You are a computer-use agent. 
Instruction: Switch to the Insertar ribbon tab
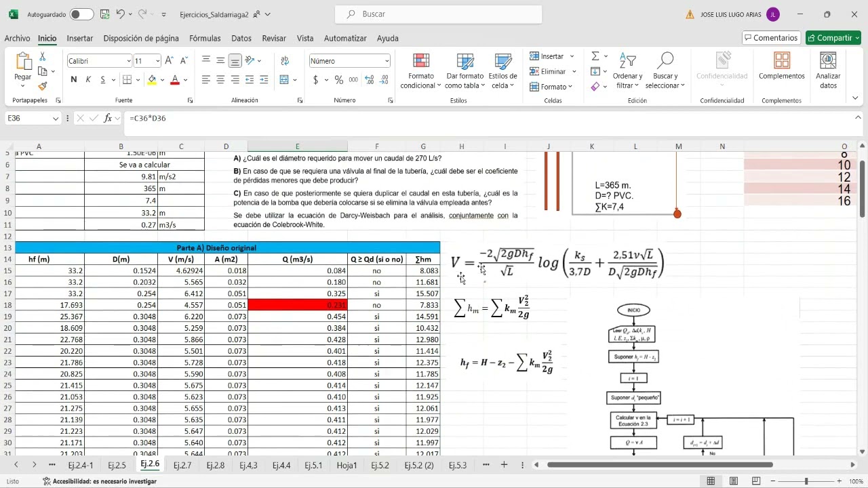pyautogui.click(x=80, y=39)
